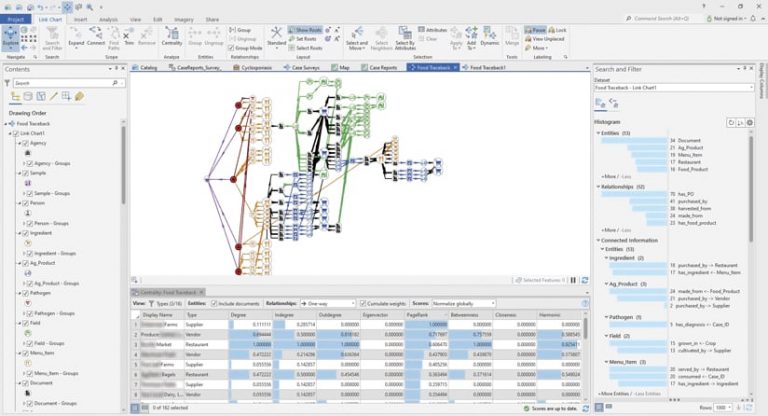Toggle Person layer visibility checkbox

25,203
